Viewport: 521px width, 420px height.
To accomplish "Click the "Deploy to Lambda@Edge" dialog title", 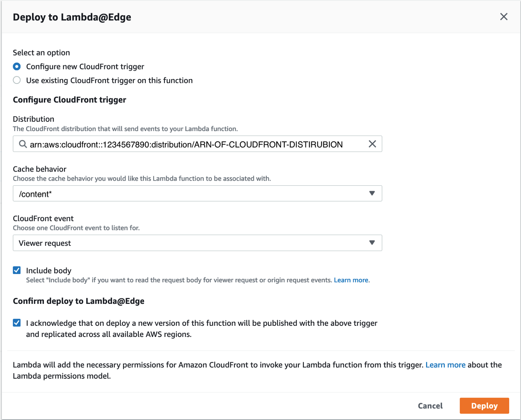I will 72,17.
